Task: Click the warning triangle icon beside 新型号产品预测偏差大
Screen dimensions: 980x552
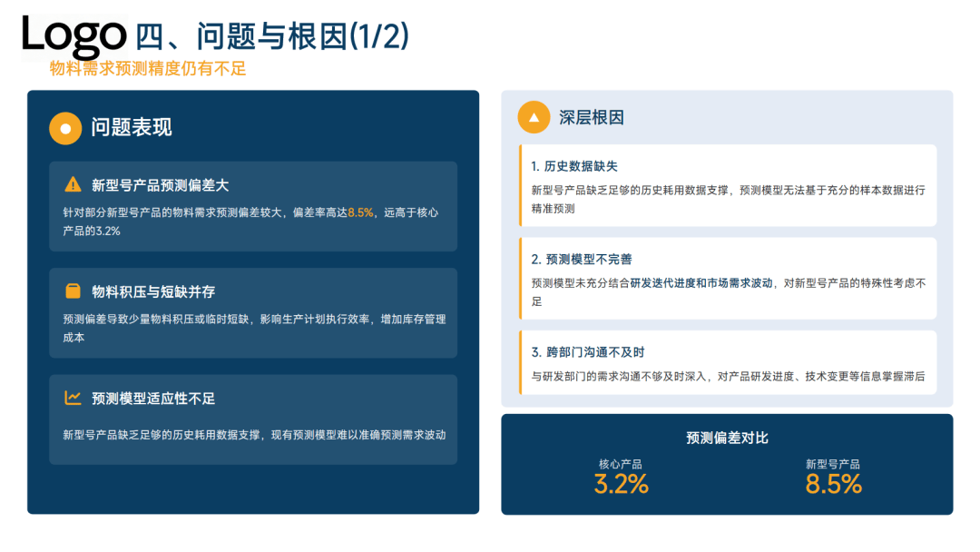Action: pyautogui.click(x=73, y=184)
